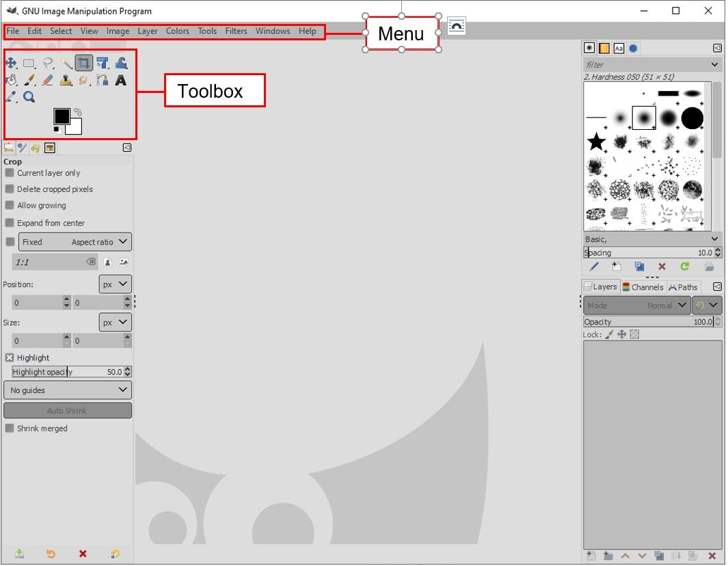Open the No guides dropdown
This screenshot has height=566, width=728.
[x=68, y=390]
